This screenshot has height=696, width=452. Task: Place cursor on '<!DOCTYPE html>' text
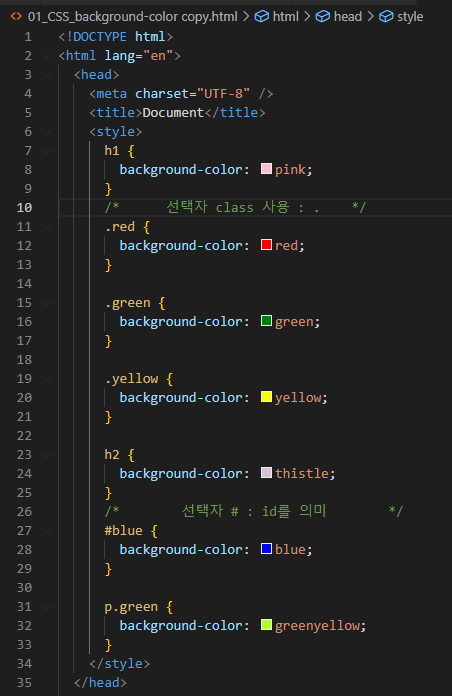115,36
